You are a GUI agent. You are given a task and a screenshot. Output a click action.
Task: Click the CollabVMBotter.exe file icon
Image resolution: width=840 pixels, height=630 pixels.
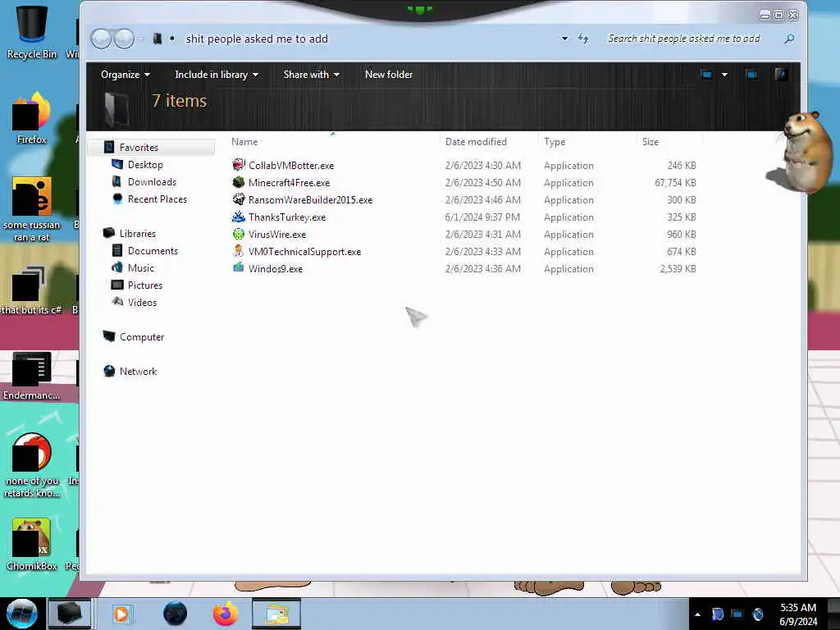tap(239, 165)
